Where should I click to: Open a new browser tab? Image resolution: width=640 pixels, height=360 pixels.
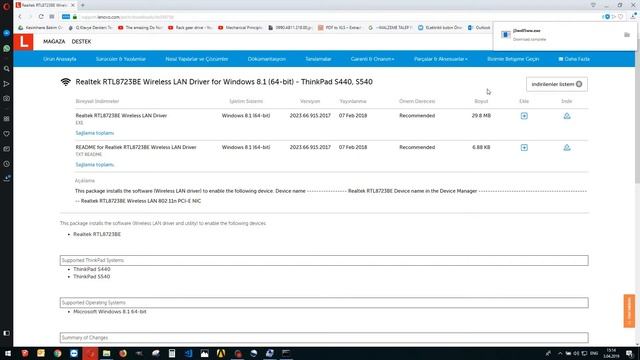pyautogui.click(x=82, y=5)
